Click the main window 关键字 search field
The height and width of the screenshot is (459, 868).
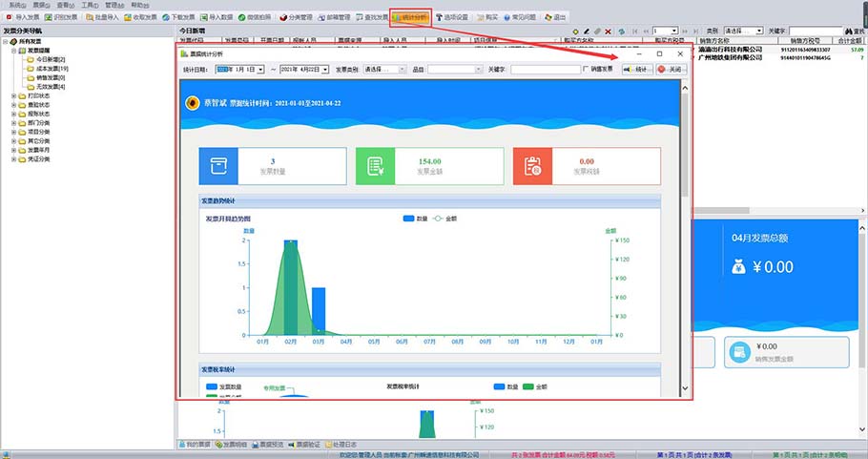tap(816, 31)
